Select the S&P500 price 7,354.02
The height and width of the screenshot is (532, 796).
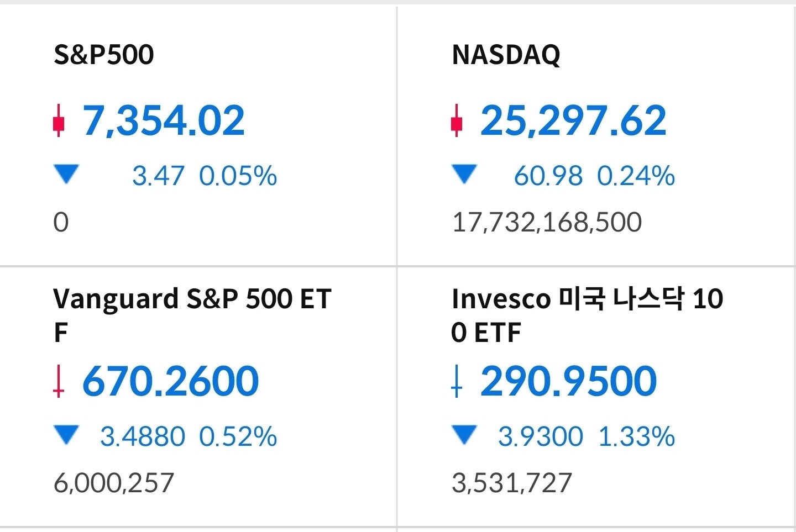click(164, 120)
